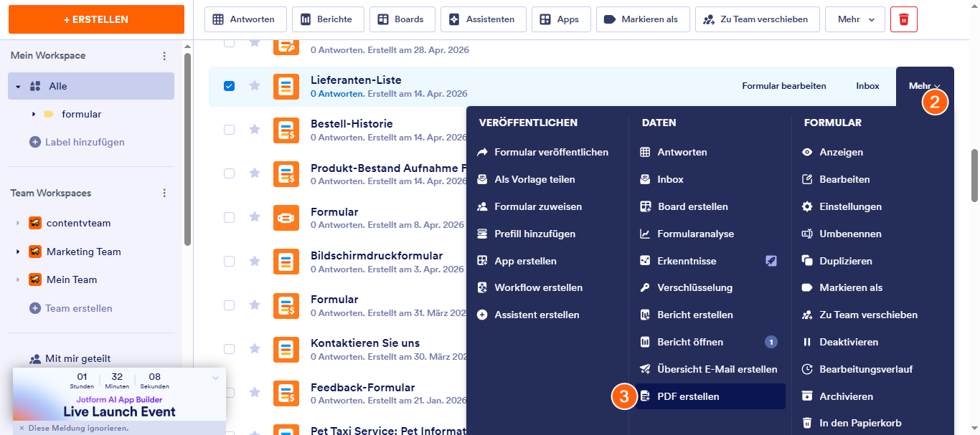The image size is (980, 435).
Task: Check the Produkt-Bestand Aufnahme checkbox
Action: click(x=229, y=173)
